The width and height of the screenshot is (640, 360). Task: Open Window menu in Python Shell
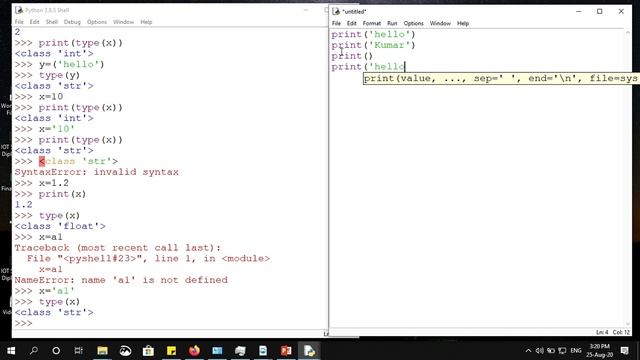pyautogui.click(x=123, y=22)
